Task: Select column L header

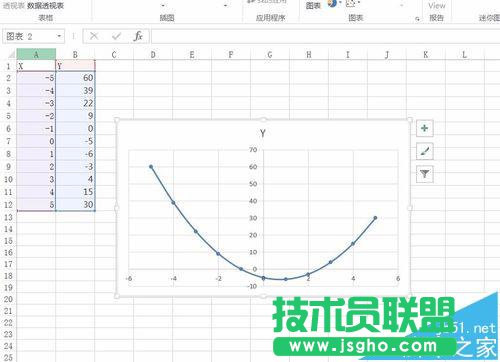Action: [464, 54]
